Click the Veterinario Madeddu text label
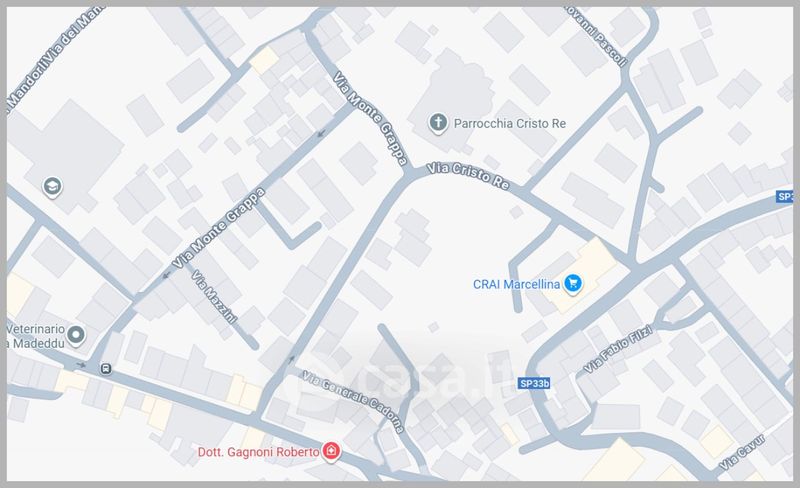This screenshot has width=800, height=488. point(36,336)
